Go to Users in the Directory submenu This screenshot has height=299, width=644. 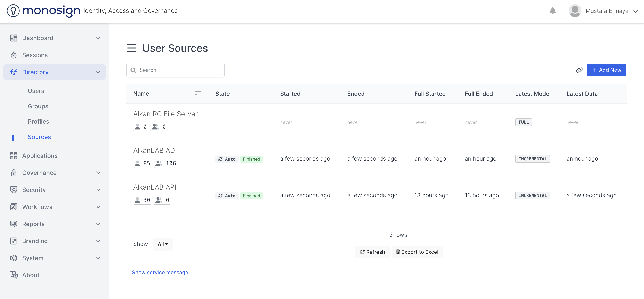pos(36,91)
